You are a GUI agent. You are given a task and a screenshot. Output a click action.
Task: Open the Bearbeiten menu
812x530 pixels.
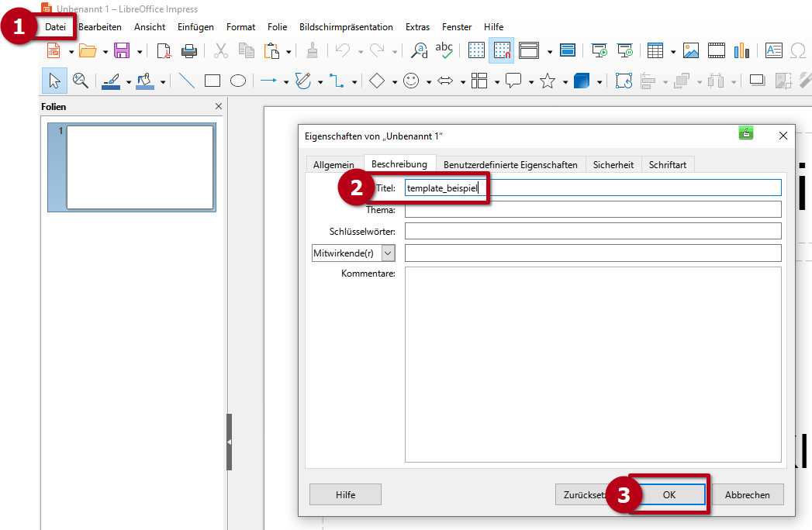tap(100, 27)
